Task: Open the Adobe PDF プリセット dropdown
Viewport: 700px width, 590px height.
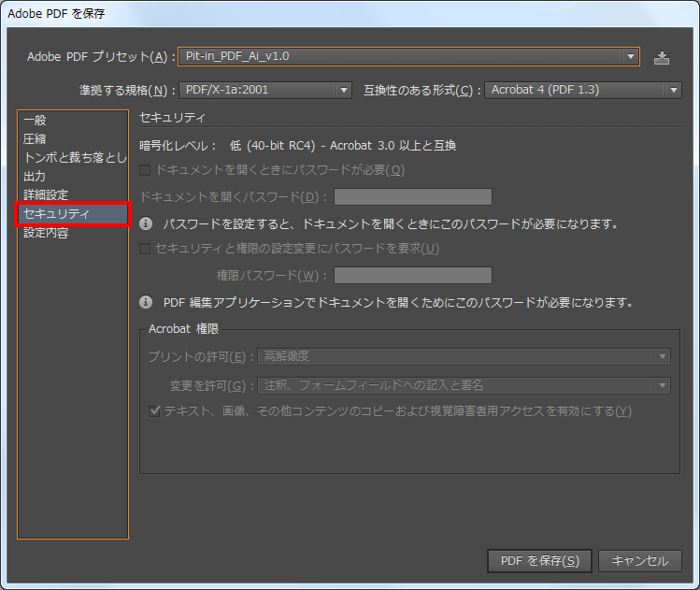Action: (x=408, y=56)
